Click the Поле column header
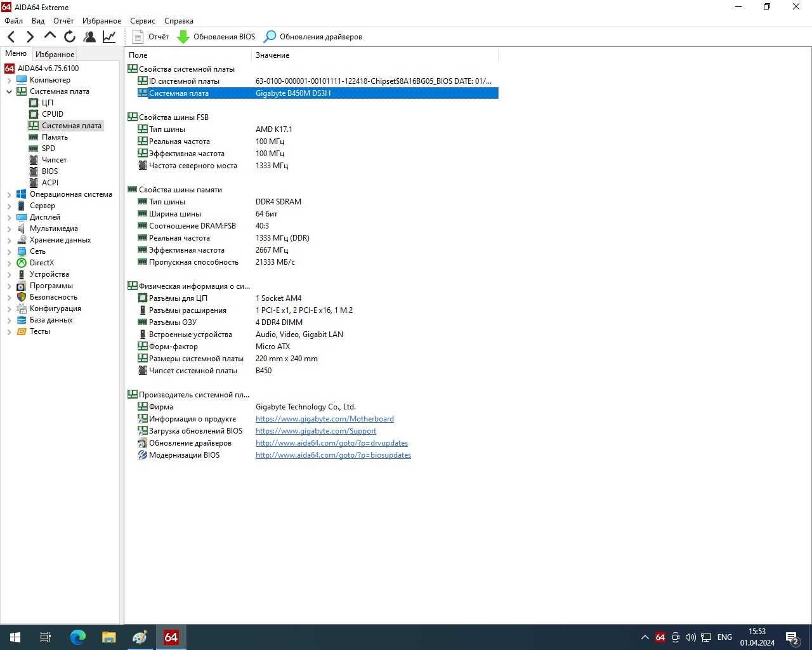This screenshot has width=812, height=650. [188, 55]
